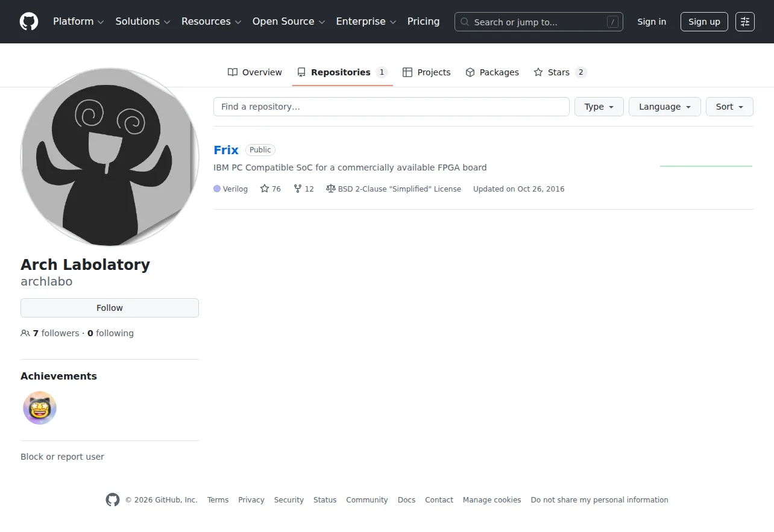Follow the archlabo user
The image size is (774, 532).
coord(110,308)
